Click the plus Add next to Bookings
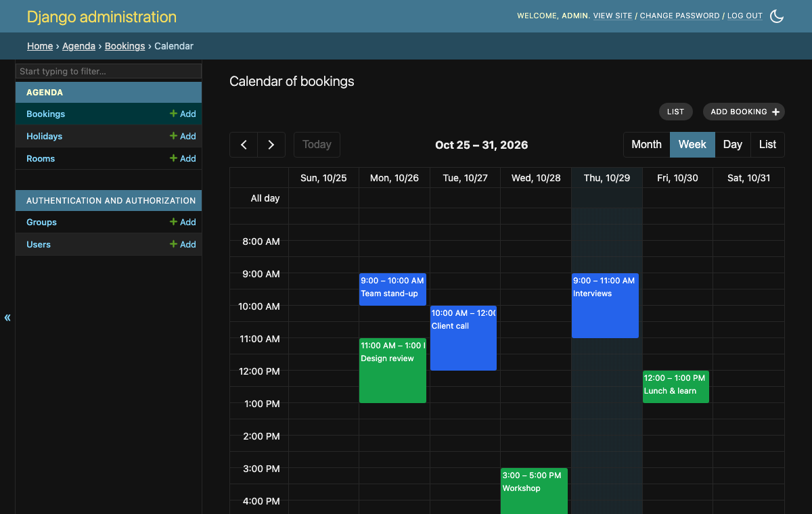This screenshot has height=514, width=812. (x=183, y=114)
